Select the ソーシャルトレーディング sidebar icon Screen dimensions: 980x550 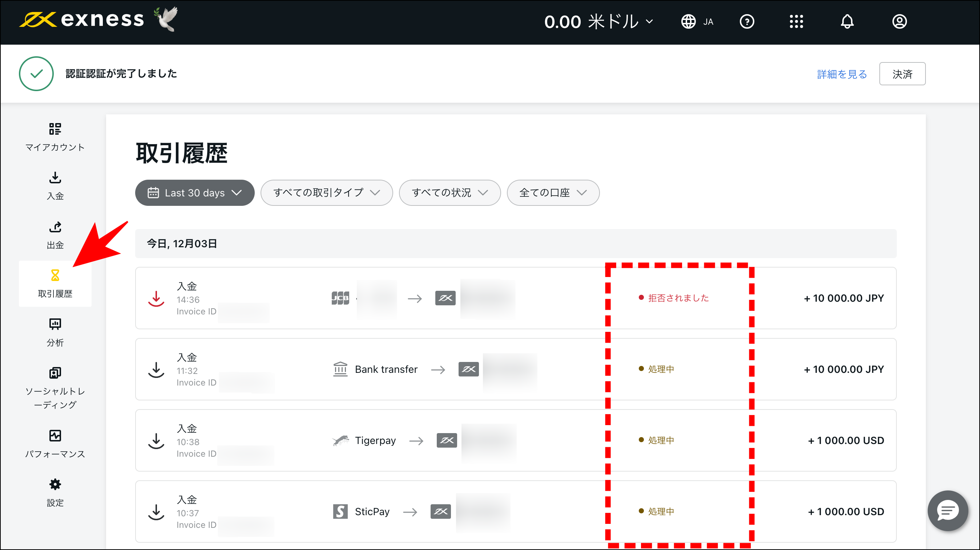pyautogui.click(x=55, y=373)
